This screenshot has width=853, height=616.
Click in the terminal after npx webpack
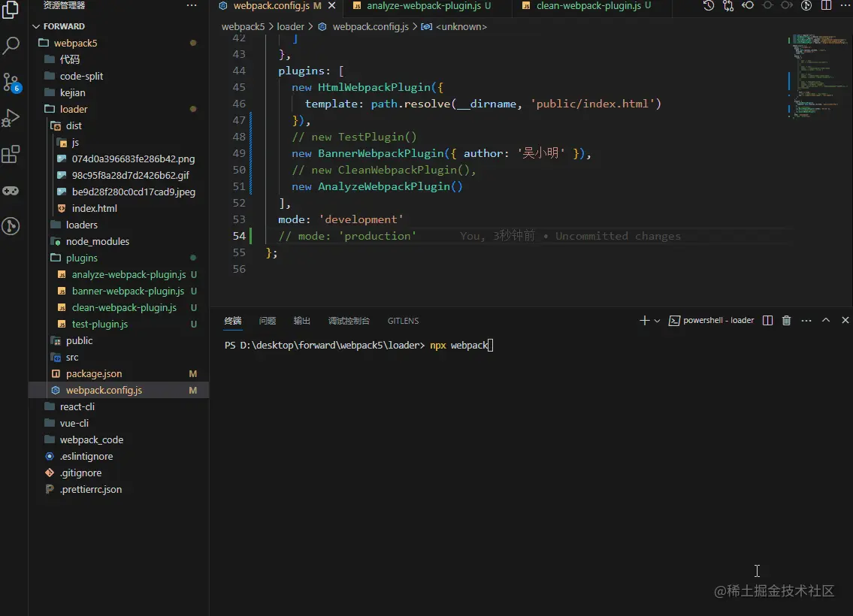[x=491, y=346]
